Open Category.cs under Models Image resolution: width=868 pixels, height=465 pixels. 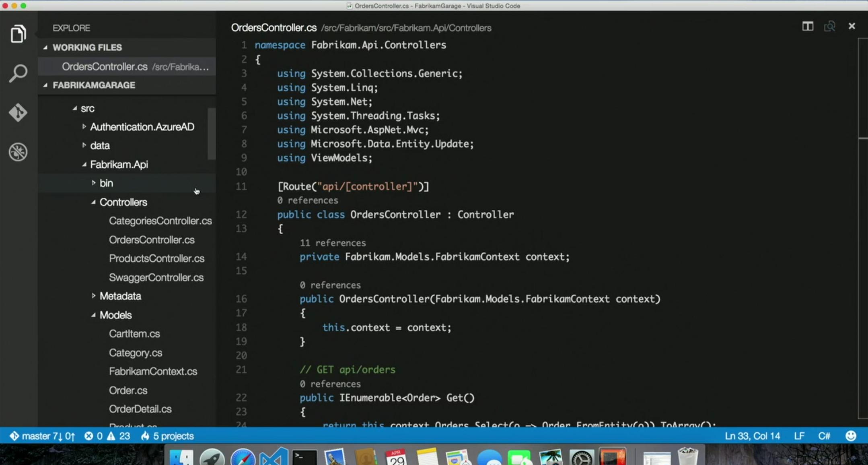135,353
